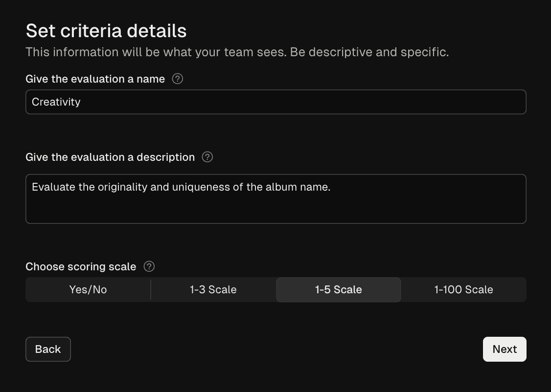Open the scoring scale help tooltip icon
The width and height of the screenshot is (551, 392).
pos(149,266)
